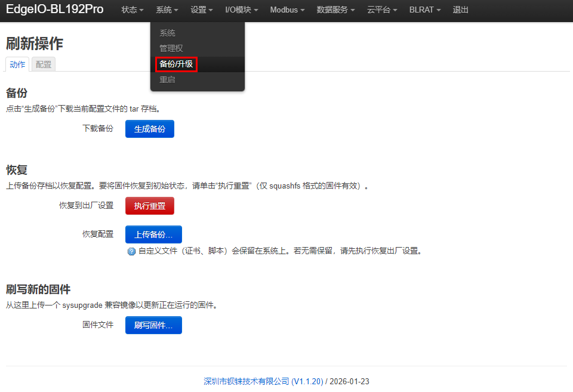Expand the 数据服务 menu
The width and height of the screenshot is (573, 392).
click(335, 10)
